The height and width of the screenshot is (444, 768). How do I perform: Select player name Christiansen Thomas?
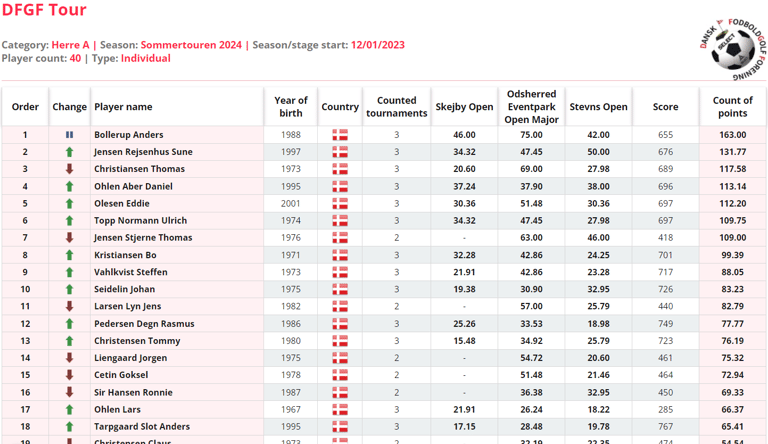140,169
